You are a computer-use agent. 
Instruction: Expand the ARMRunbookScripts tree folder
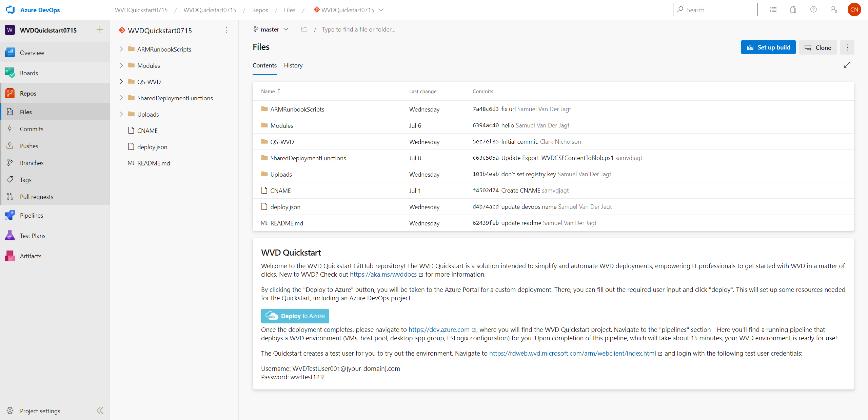121,49
